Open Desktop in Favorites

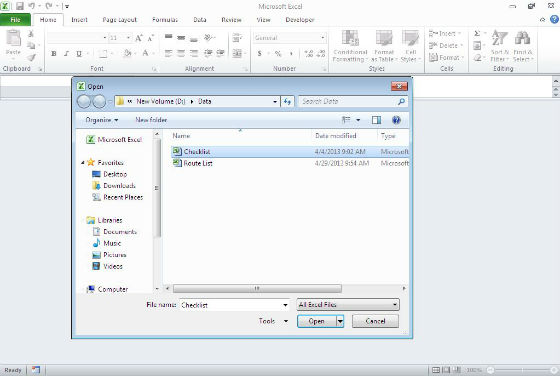pyautogui.click(x=109, y=174)
